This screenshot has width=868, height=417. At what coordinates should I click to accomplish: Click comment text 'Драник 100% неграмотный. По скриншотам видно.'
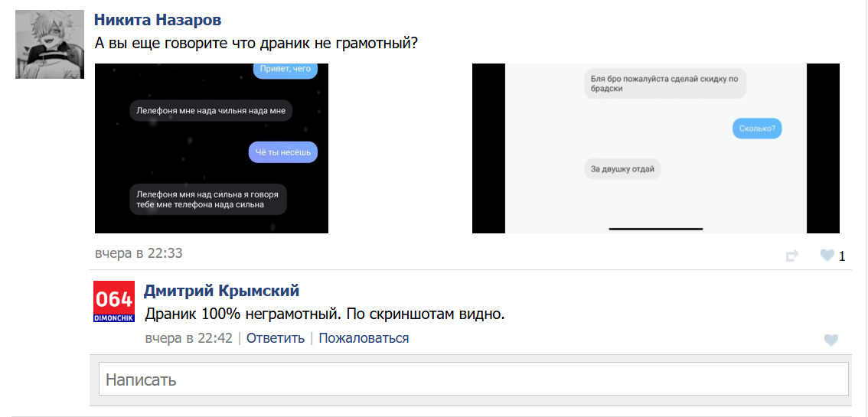tap(325, 314)
